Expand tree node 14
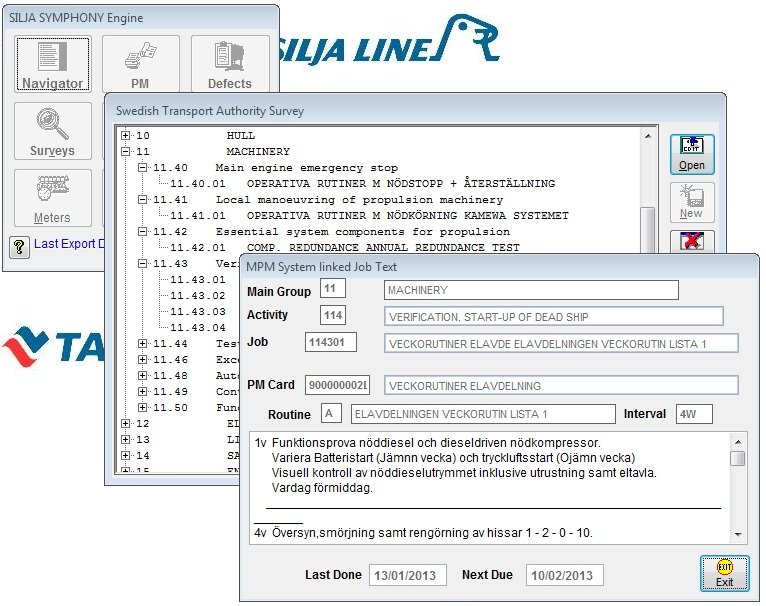This screenshot has width=766, height=606. 126,455
